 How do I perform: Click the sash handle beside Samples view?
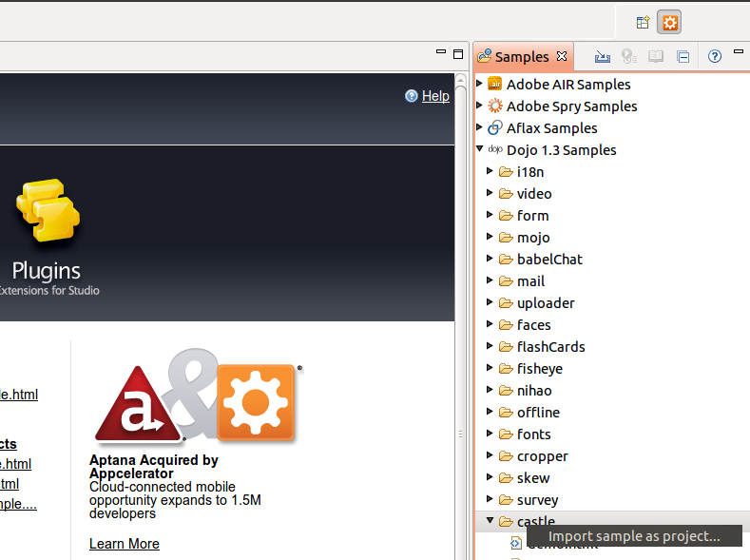(x=471, y=300)
